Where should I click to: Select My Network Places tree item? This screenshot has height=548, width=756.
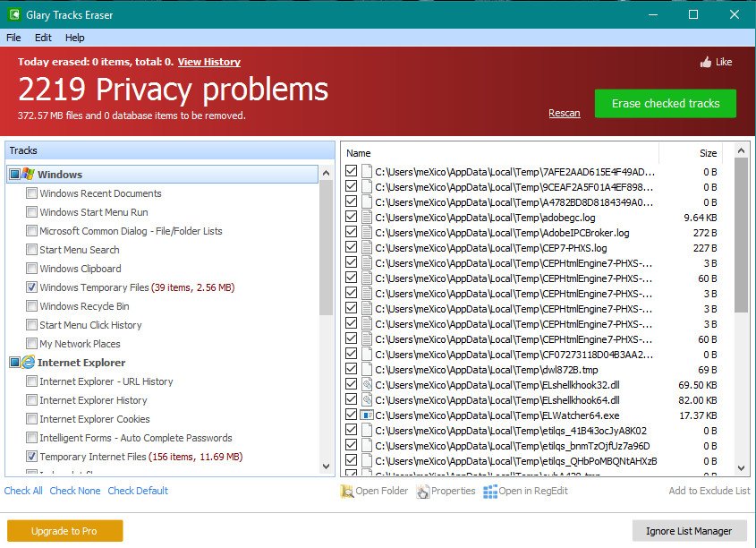coord(80,344)
